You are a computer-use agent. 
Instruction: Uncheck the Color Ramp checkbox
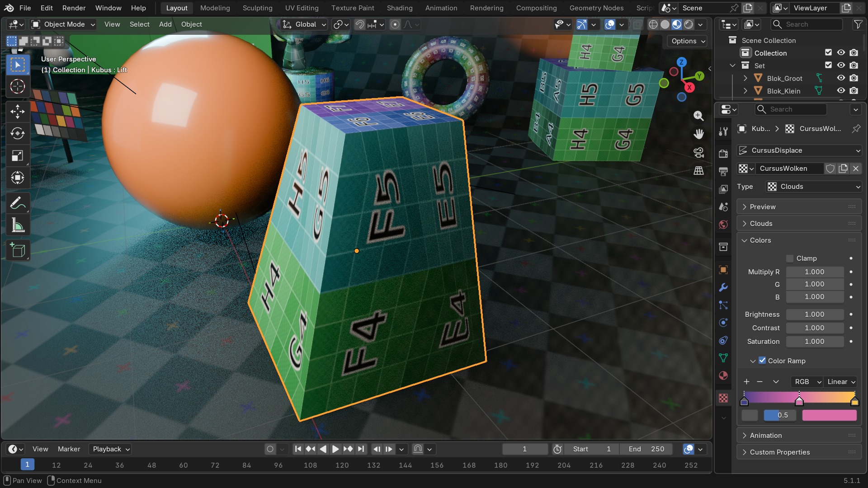click(x=762, y=361)
